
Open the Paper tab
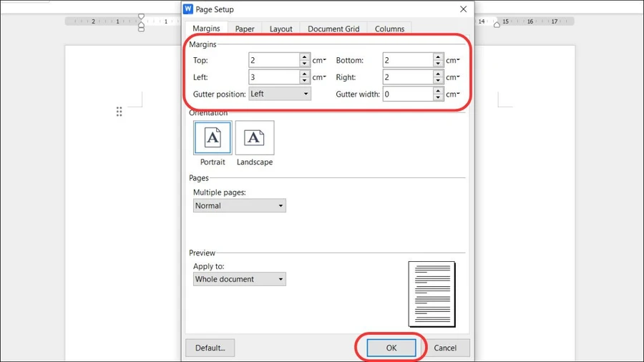click(x=245, y=29)
